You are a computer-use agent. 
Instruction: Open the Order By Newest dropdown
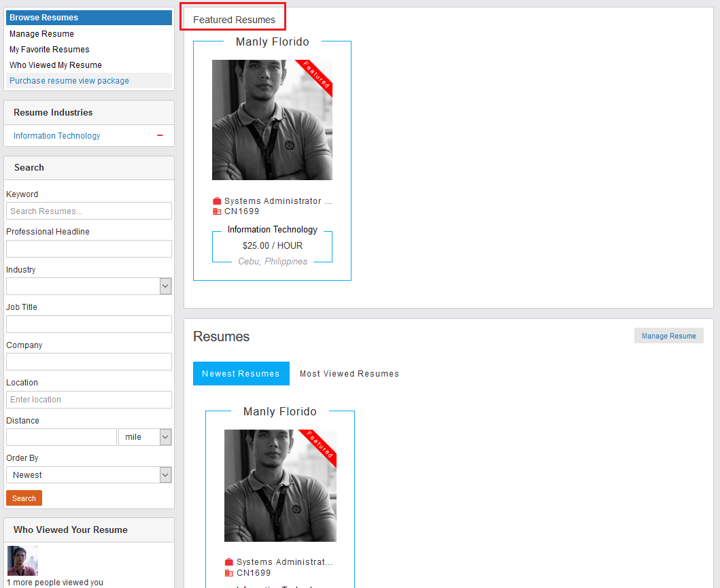(166, 474)
